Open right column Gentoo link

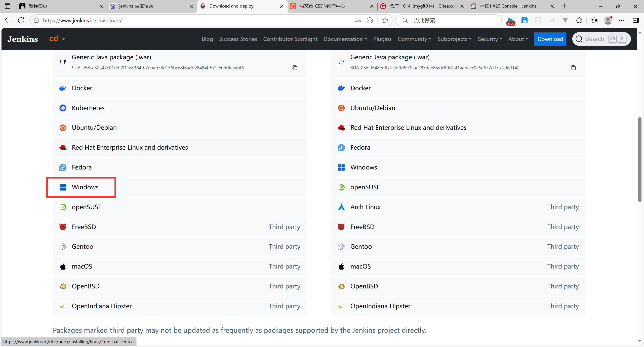458,247
